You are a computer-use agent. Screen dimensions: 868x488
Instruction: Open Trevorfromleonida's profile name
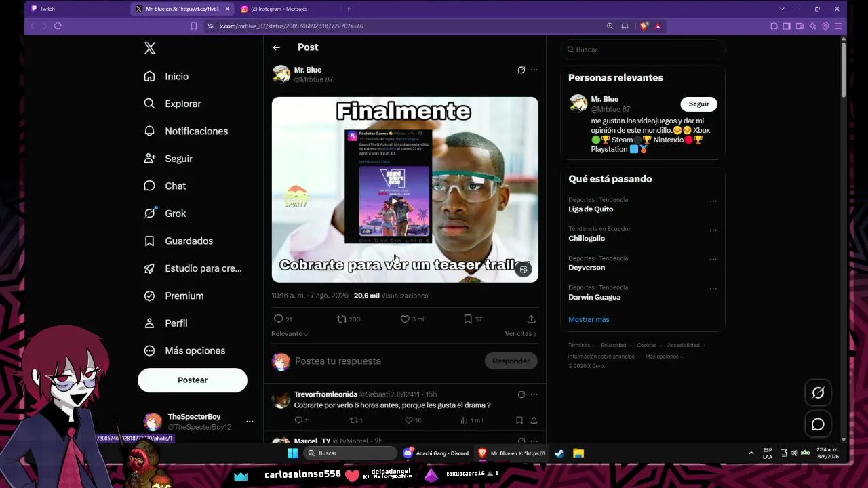coord(325,394)
